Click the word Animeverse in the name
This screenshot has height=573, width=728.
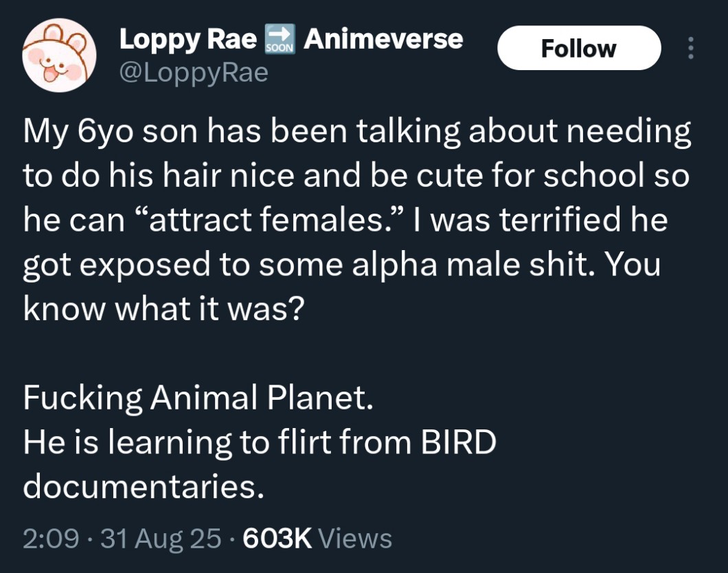click(x=383, y=40)
